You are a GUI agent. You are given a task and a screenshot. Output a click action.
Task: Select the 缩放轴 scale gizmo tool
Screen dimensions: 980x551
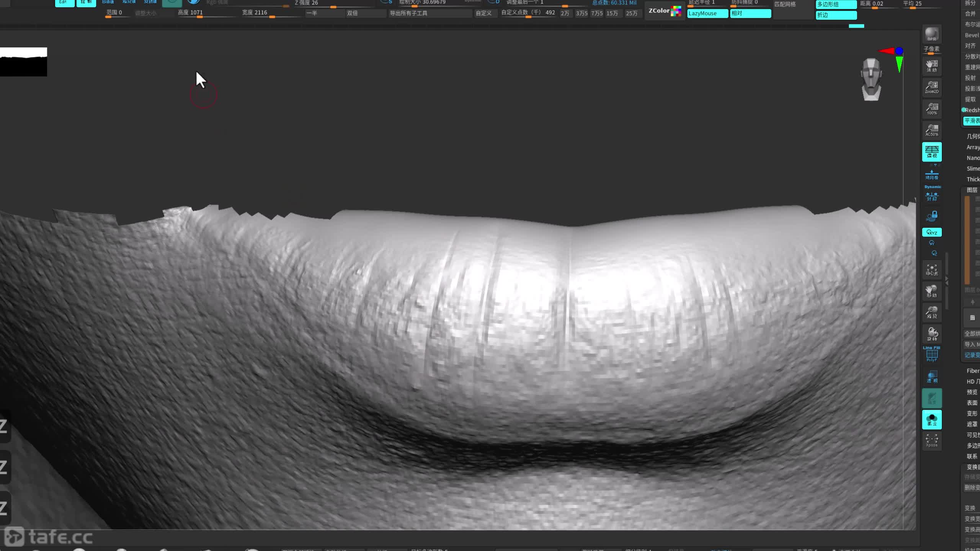point(129,2)
